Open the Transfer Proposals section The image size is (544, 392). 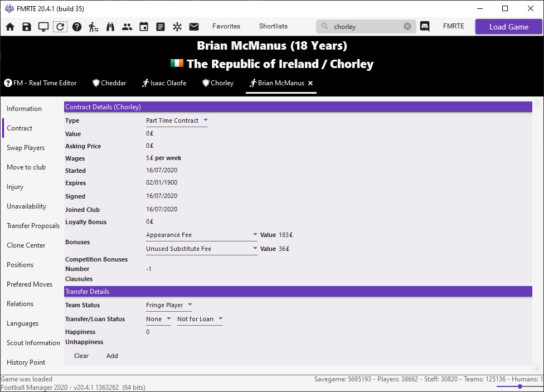[x=33, y=226]
